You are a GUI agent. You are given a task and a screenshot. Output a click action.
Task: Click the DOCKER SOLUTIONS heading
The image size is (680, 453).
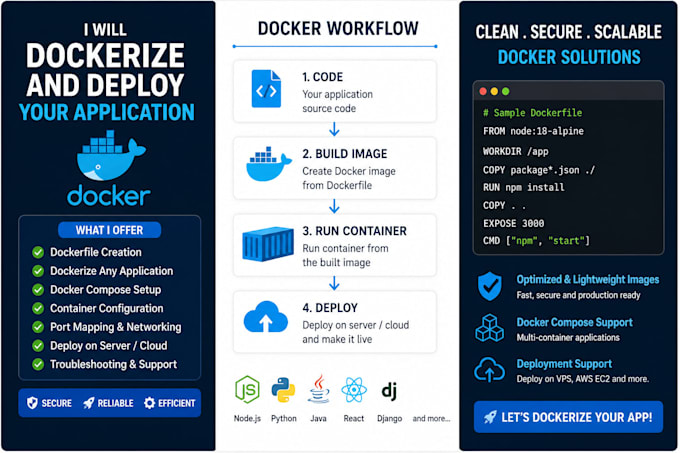pos(569,57)
